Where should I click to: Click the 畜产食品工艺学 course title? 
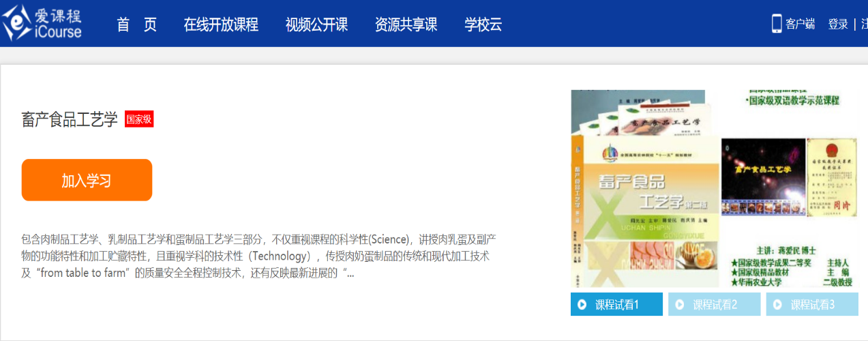(x=70, y=119)
